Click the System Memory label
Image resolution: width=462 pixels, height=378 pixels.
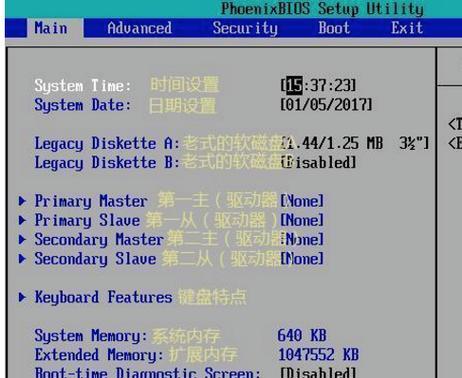91,336
